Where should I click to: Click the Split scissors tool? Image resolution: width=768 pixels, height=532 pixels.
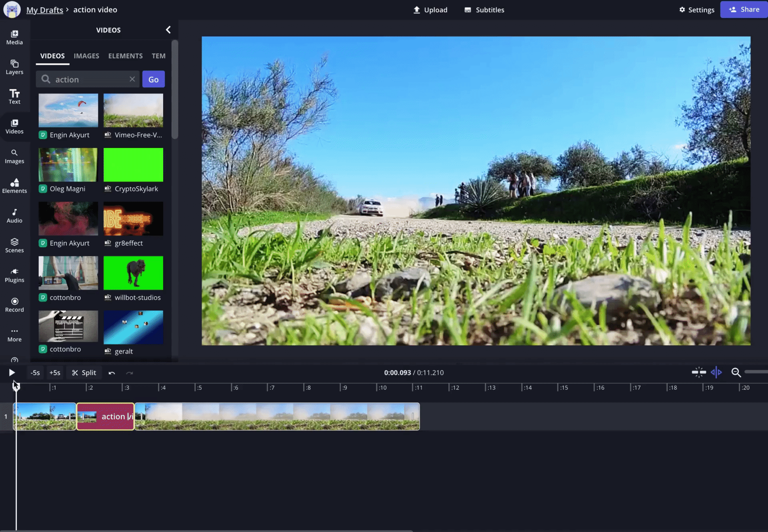click(84, 372)
